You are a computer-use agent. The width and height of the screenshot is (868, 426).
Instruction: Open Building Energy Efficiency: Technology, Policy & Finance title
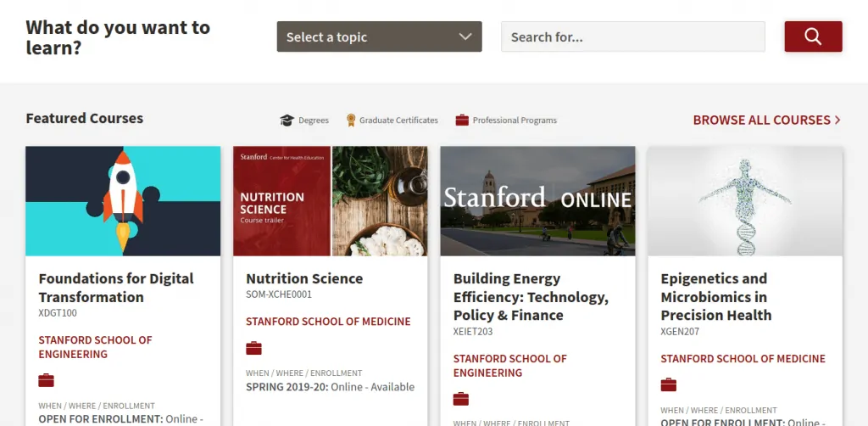tap(531, 297)
